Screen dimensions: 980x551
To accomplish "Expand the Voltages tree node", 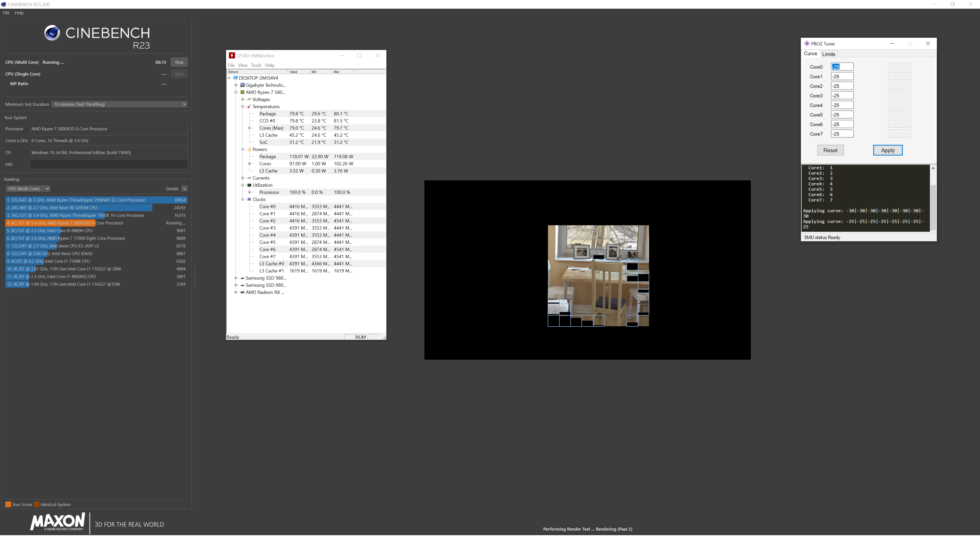I will 243,99.
